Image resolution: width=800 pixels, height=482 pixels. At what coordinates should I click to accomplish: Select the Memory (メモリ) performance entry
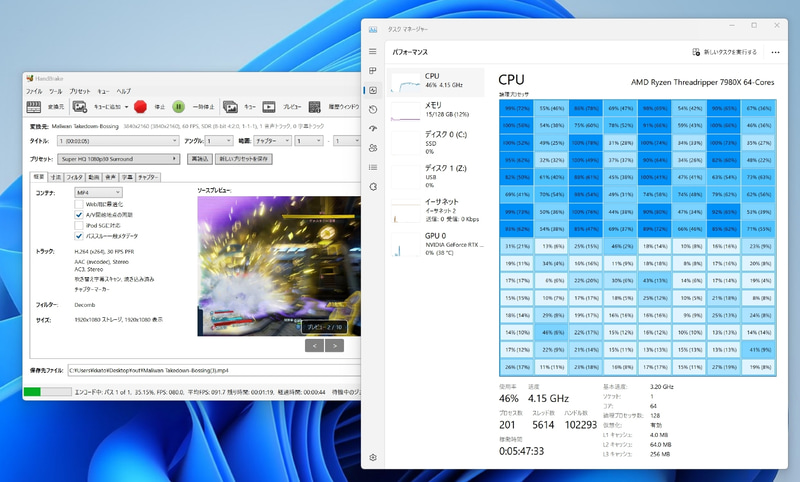(435, 111)
